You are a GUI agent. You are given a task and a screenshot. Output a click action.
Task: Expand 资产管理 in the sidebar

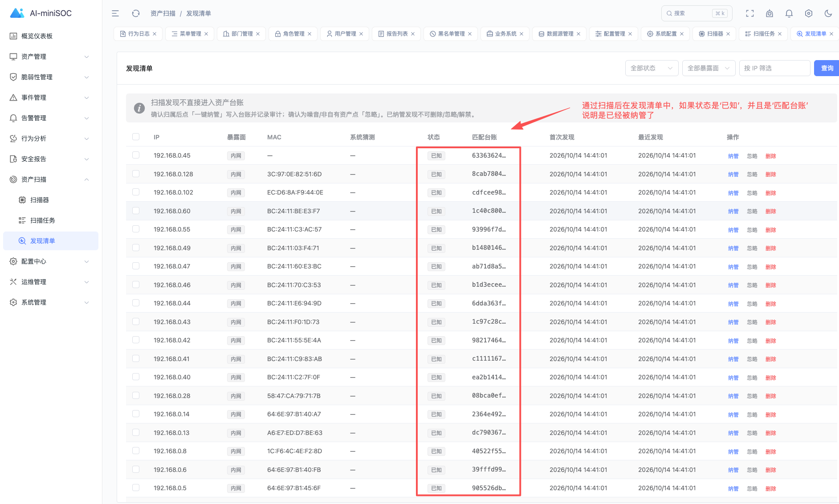(51, 57)
